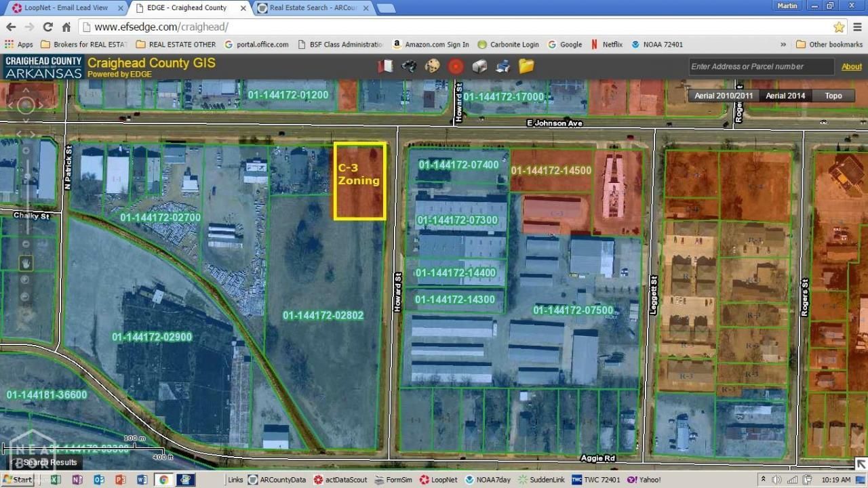Expand the Search Results panel
Screen dimensions: 868x488
point(45,462)
